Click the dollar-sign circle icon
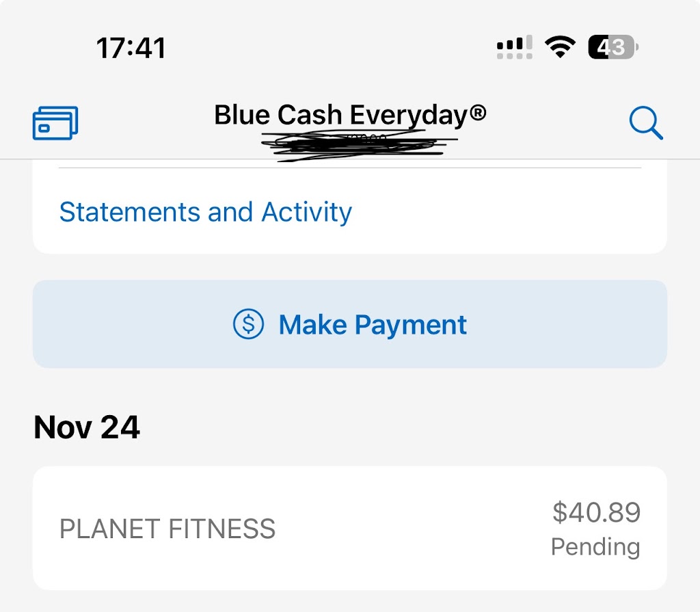Screen dimensions: 700x612 [248, 324]
